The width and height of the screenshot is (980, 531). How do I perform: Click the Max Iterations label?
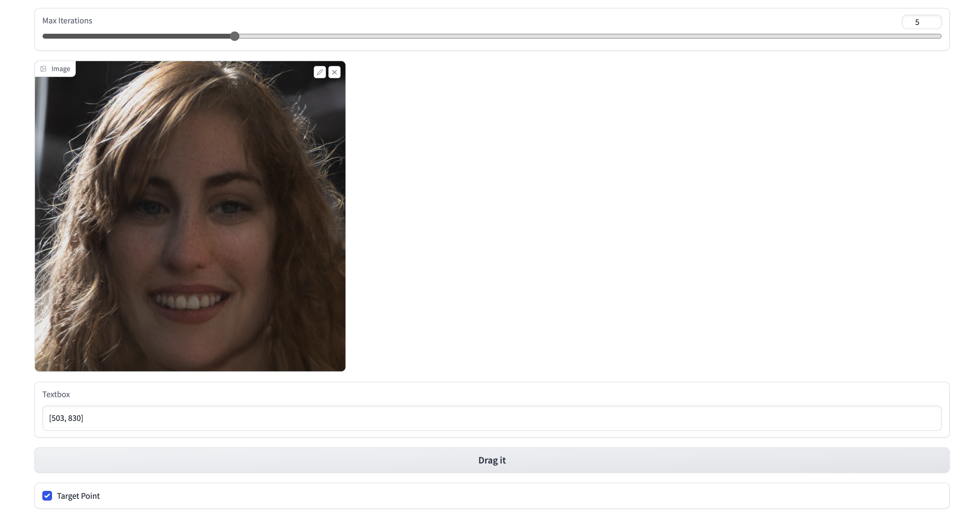(x=67, y=20)
